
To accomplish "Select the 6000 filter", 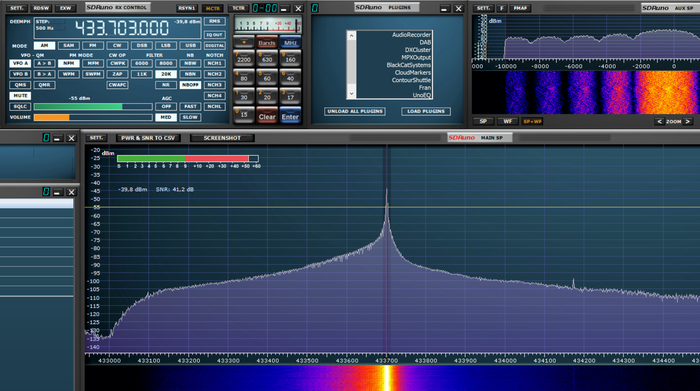I will point(142,63).
